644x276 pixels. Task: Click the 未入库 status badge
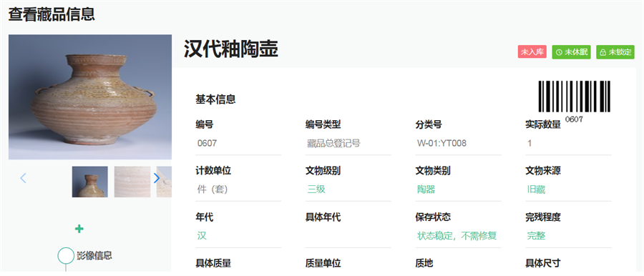[x=532, y=52]
